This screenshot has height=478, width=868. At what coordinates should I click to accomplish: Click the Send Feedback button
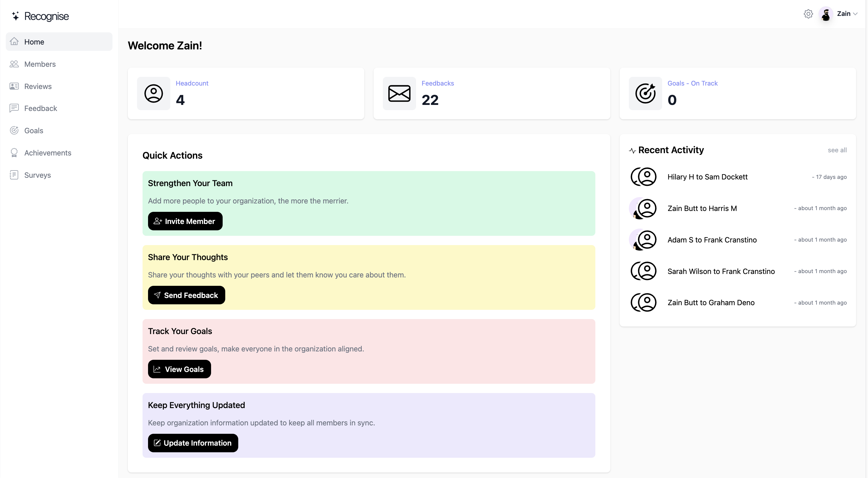pyautogui.click(x=186, y=295)
